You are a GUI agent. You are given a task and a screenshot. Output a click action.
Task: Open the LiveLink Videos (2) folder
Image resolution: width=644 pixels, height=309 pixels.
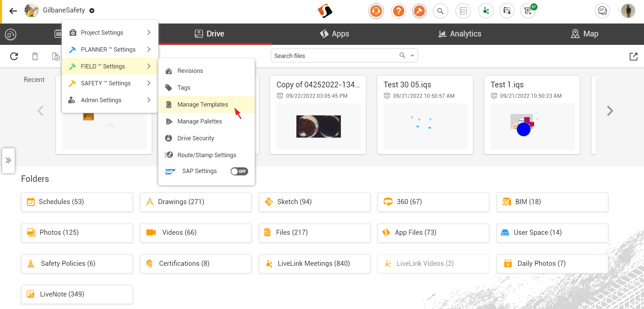coord(433,264)
